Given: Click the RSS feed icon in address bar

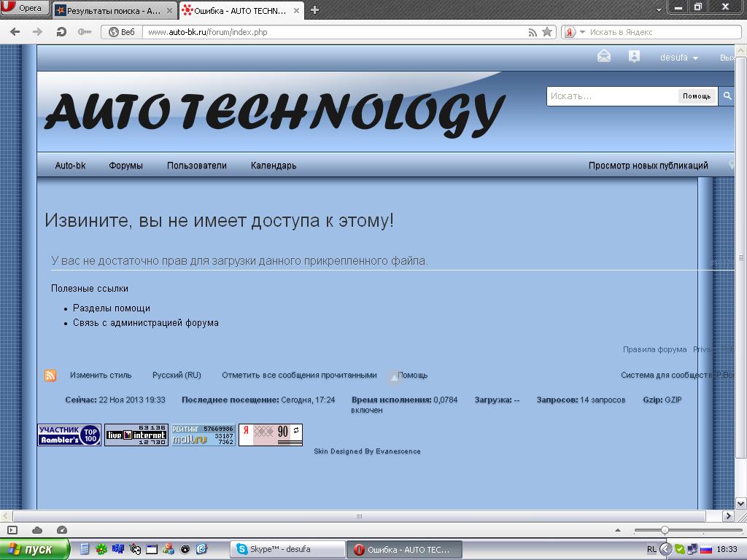Looking at the screenshot, I should point(533,32).
